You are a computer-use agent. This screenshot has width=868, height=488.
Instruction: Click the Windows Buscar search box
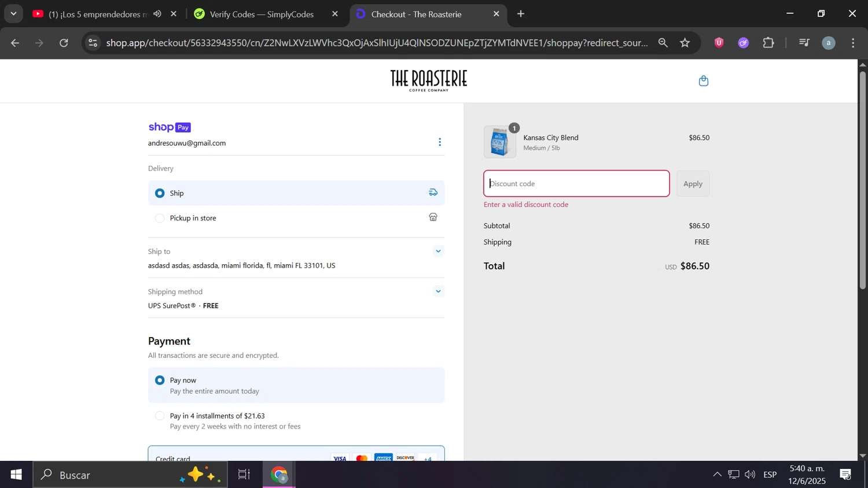[x=130, y=475]
